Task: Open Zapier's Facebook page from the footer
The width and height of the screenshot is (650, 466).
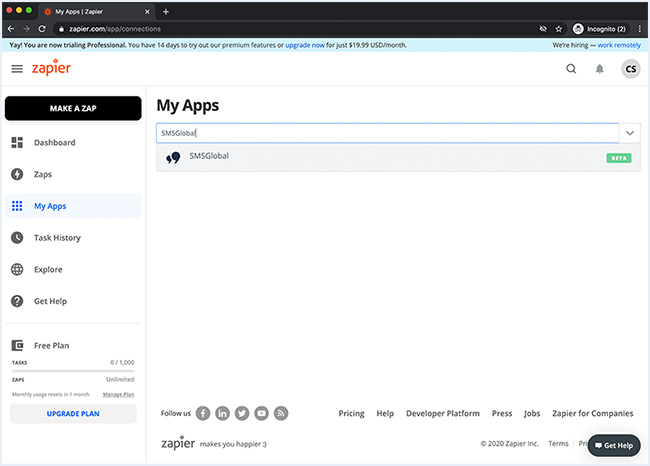Action: pos(203,413)
